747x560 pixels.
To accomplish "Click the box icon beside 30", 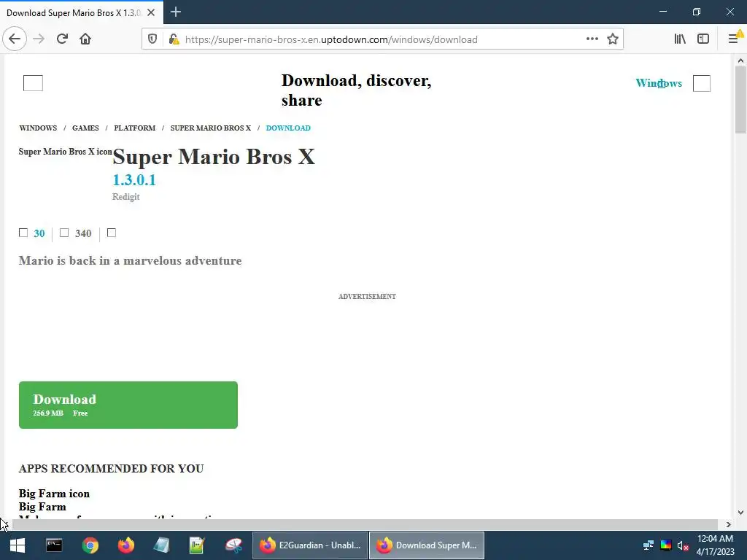I will point(23,233).
